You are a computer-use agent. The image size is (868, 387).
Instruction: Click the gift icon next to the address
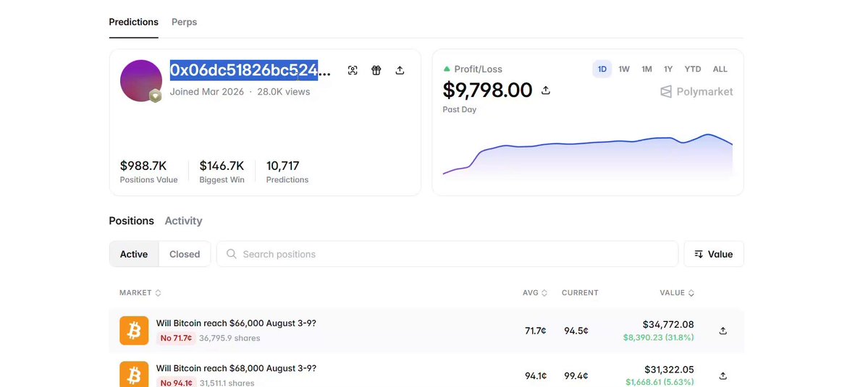376,70
